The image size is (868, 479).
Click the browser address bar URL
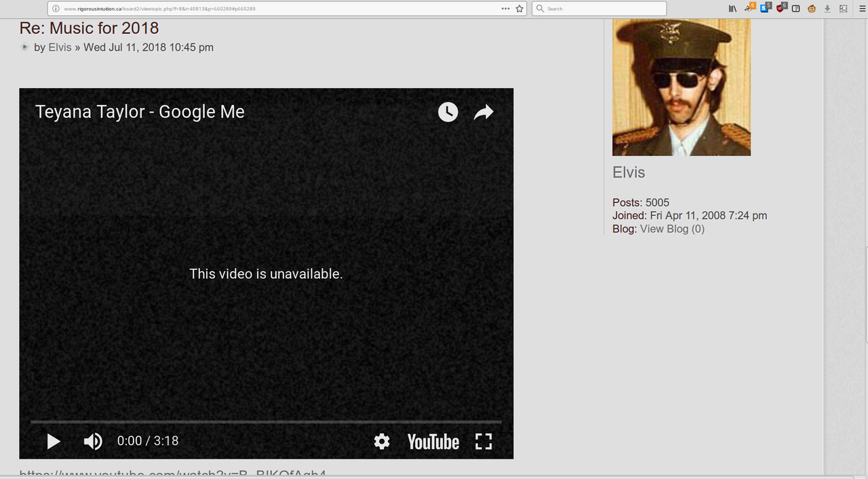click(159, 9)
